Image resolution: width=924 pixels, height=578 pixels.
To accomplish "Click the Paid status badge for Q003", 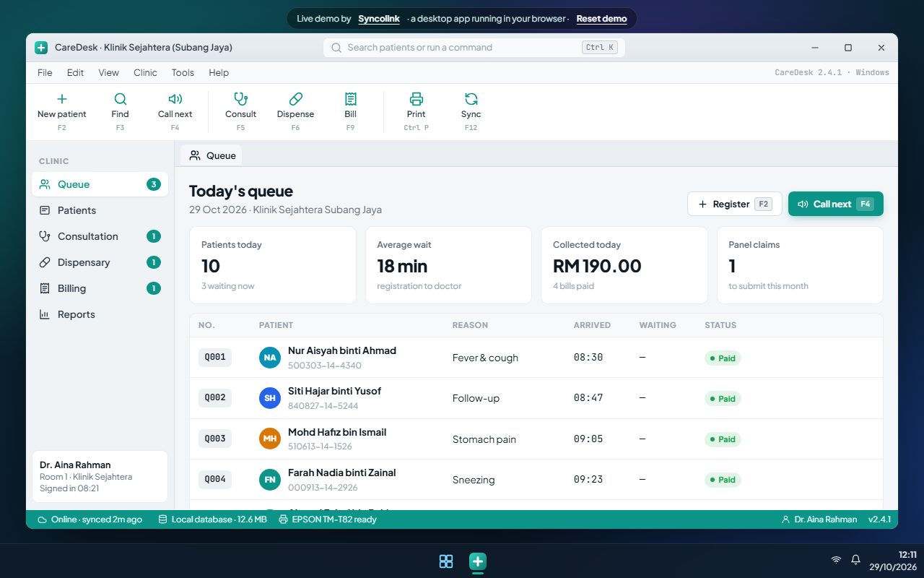I will pyautogui.click(x=723, y=439).
